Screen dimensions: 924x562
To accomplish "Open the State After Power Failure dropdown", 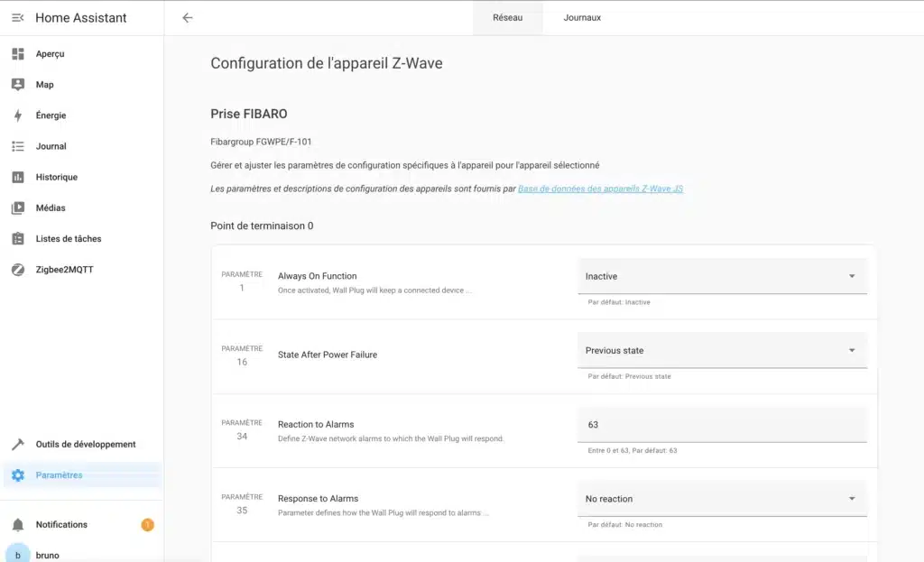I will (722, 350).
